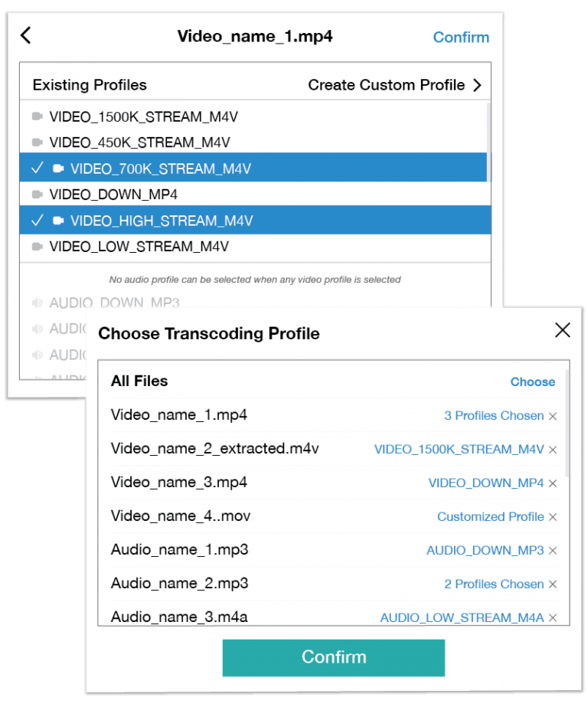Select the VIDEO_450K_STREAM_M4V profile
Viewport: 588px width, 707px height.
click(x=138, y=142)
